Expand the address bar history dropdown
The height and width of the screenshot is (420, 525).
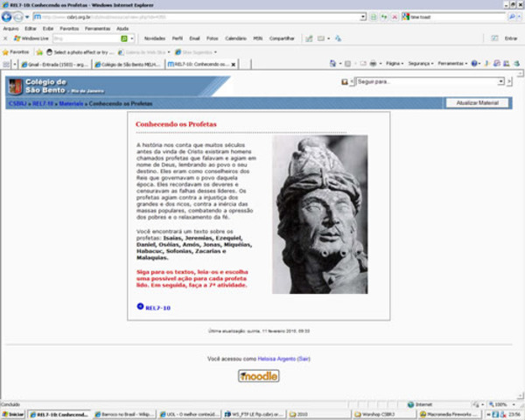point(363,17)
